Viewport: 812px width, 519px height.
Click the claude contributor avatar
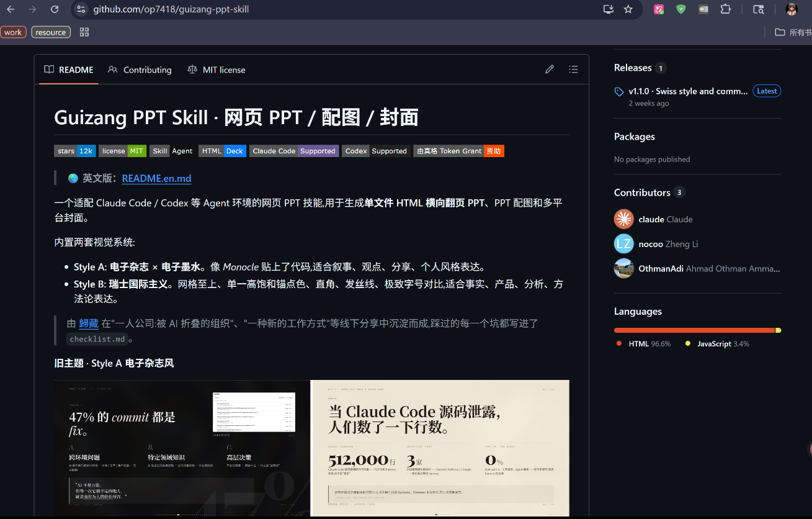(x=624, y=219)
